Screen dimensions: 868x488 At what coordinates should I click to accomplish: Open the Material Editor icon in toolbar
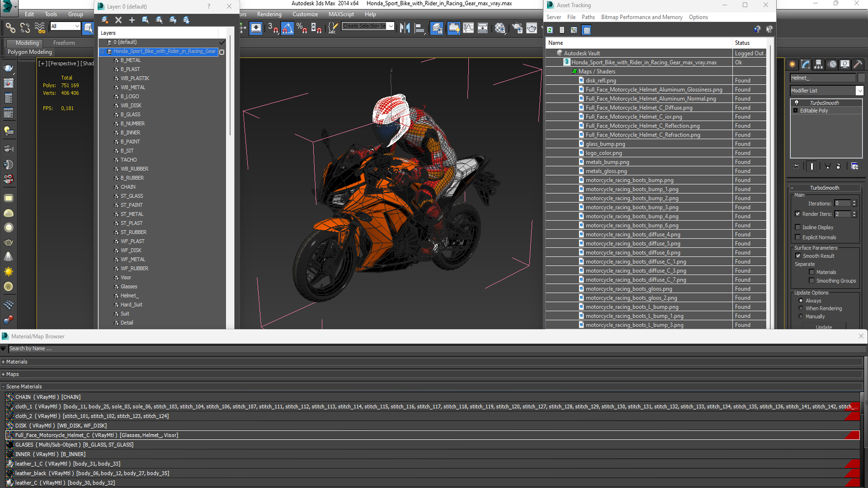pyautogui.click(x=500, y=28)
